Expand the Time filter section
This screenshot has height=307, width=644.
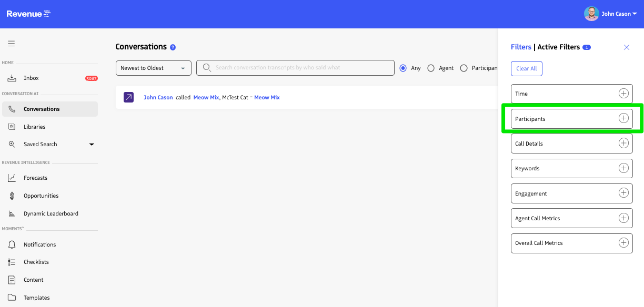623,94
